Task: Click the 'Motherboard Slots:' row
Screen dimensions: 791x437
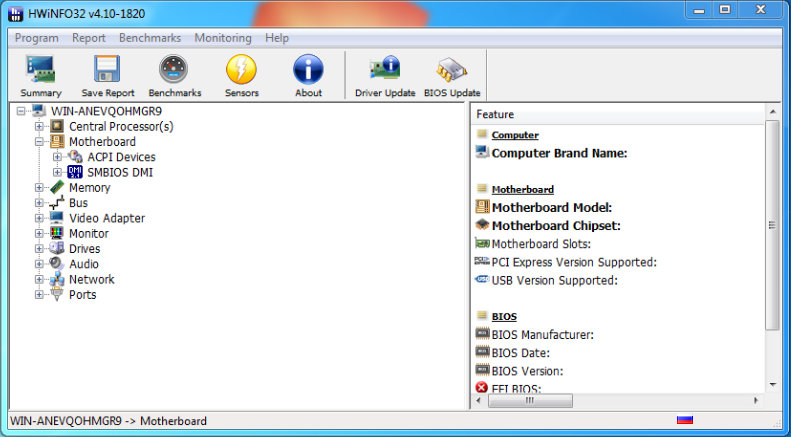Action: [541, 244]
